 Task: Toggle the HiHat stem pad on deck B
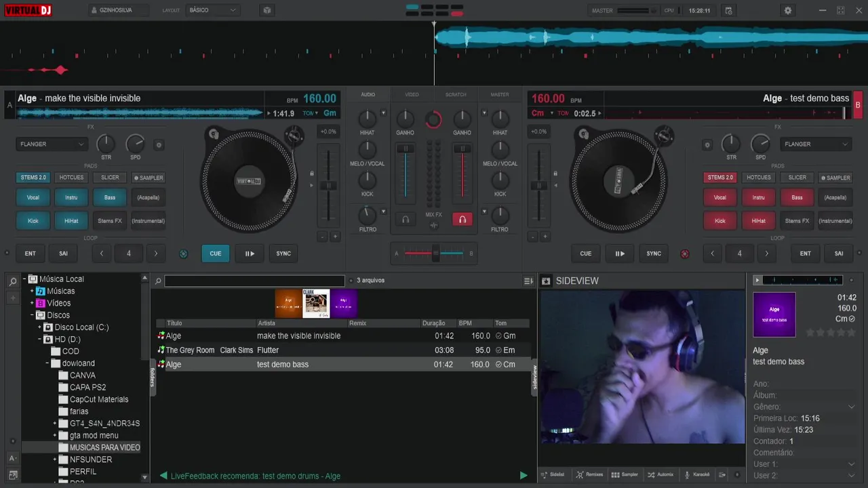pyautogui.click(x=758, y=221)
